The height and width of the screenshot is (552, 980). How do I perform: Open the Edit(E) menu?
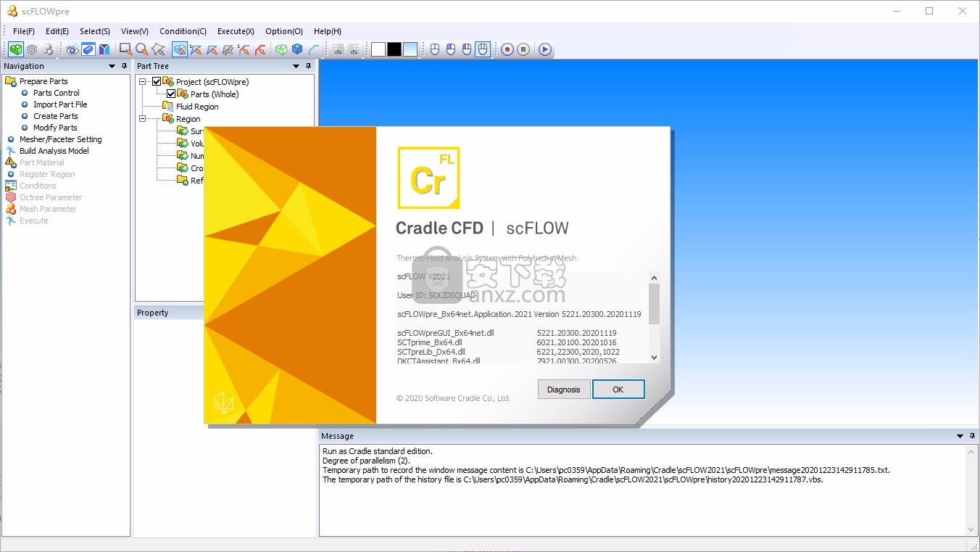(x=57, y=31)
